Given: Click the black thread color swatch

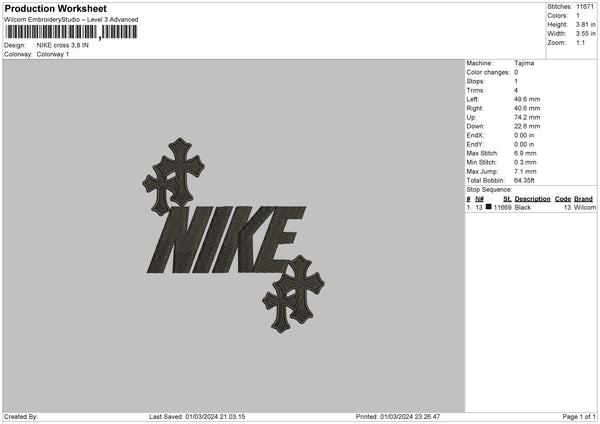Looking at the screenshot, I should [x=488, y=207].
